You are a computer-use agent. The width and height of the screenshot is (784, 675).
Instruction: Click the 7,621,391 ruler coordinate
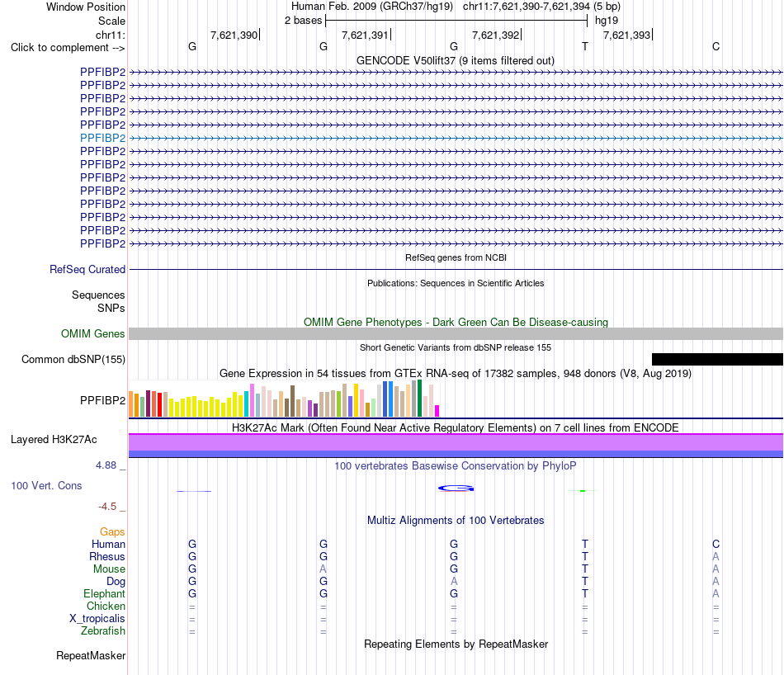point(365,35)
